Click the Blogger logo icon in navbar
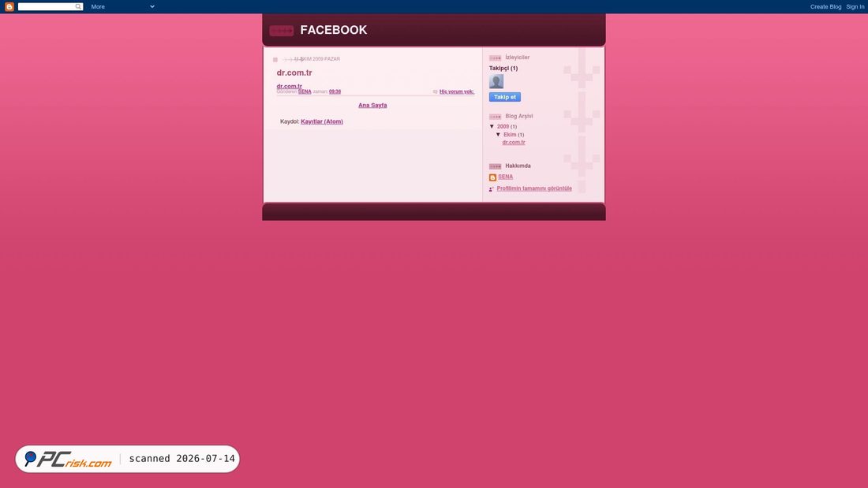Viewport: 868px width, 488px height. [x=9, y=6]
